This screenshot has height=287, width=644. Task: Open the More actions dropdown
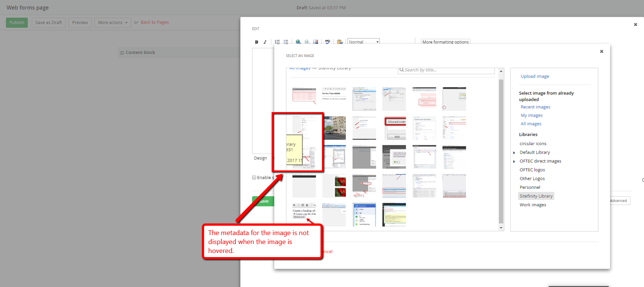pyautogui.click(x=113, y=22)
